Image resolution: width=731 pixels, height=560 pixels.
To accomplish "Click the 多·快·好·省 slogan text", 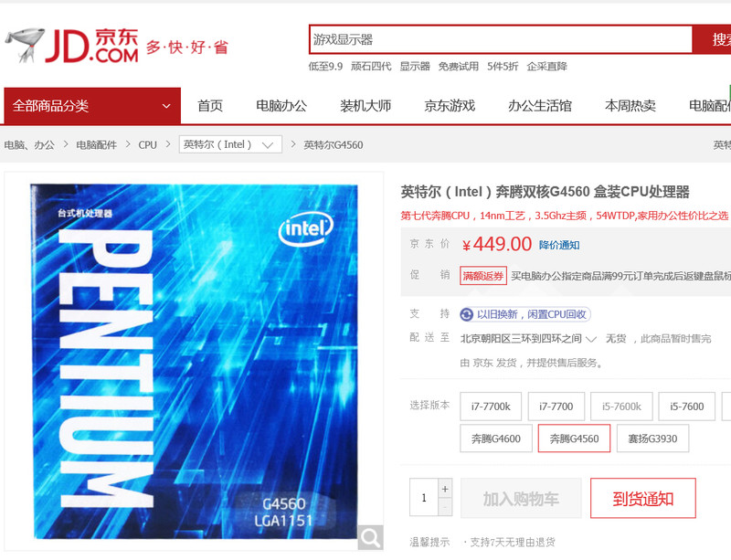I will 187,48.
